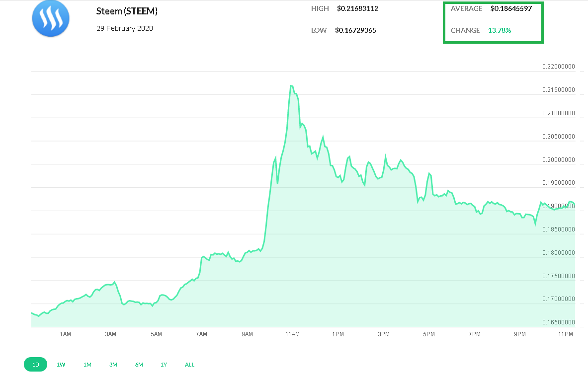Click the 1AM time axis label
The image size is (588, 379).
click(x=65, y=334)
